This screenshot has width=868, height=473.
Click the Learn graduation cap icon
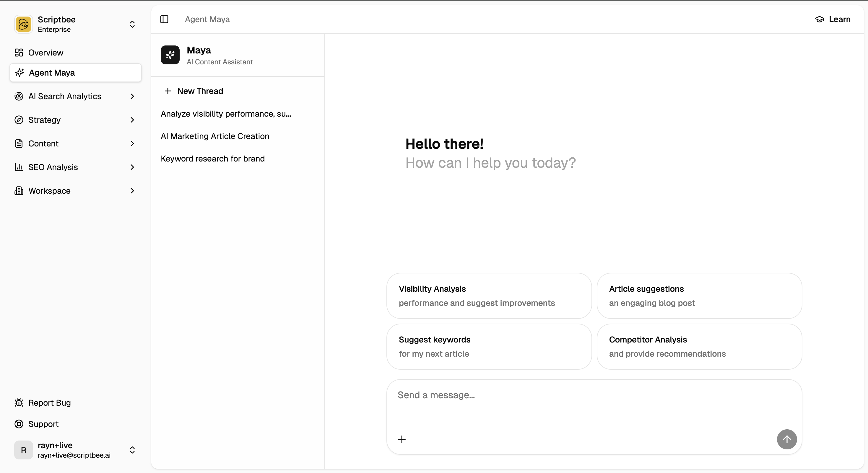(x=819, y=19)
